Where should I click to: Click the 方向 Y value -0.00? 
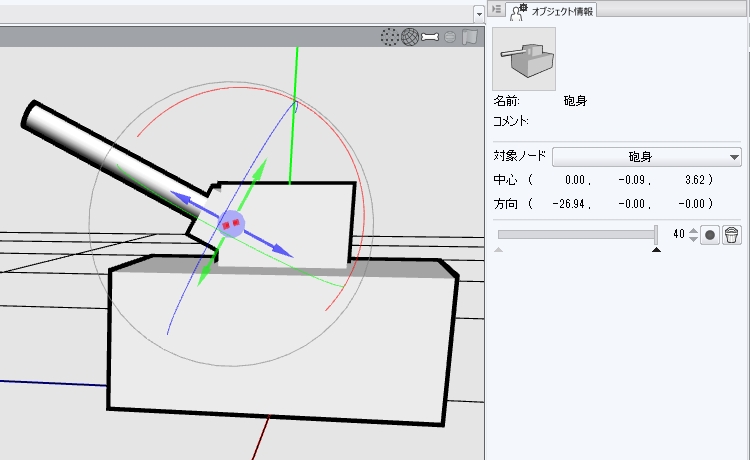tap(631, 204)
